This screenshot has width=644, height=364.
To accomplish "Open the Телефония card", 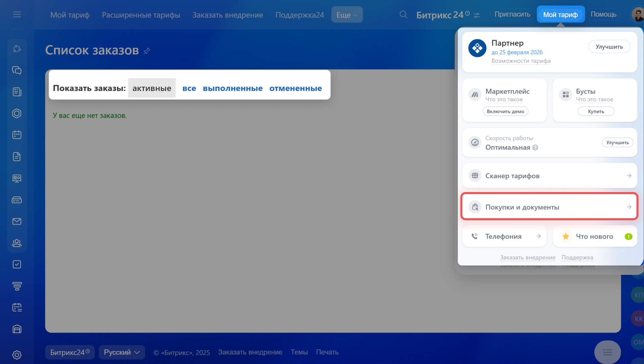I will coord(504,236).
